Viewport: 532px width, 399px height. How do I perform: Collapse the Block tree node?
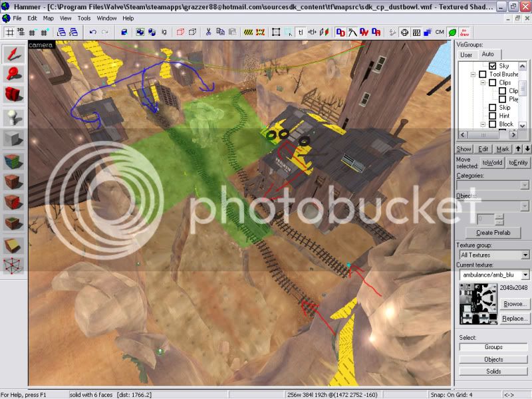point(483,124)
